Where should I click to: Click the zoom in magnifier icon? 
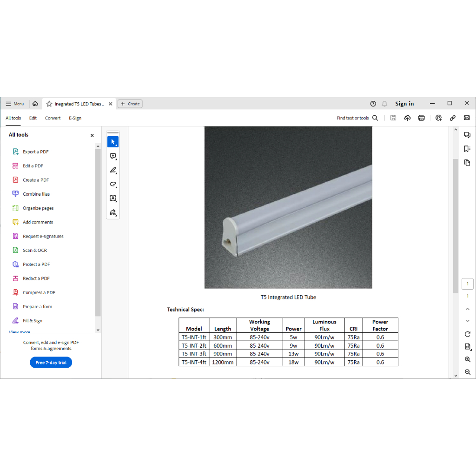point(468,359)
